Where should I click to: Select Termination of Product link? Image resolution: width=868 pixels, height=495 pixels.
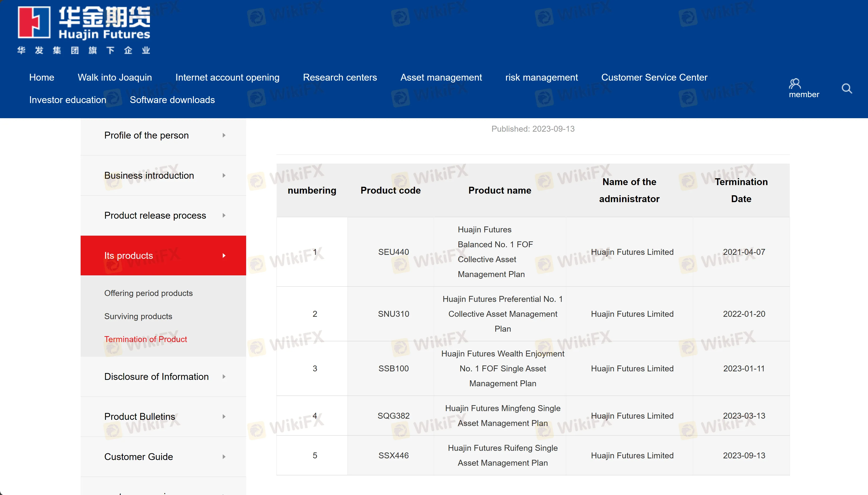point(145,339)
